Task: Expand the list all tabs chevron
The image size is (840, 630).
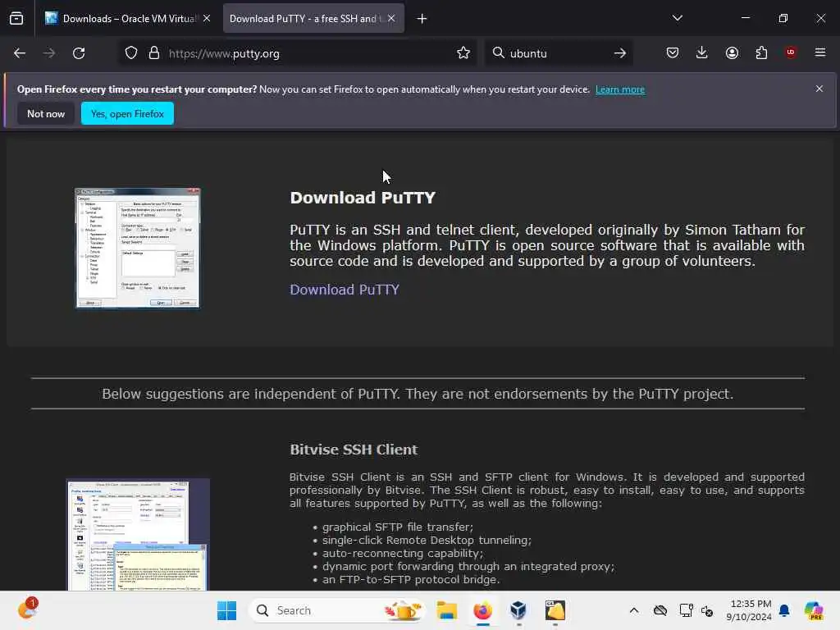Action: tap(677, 18)
